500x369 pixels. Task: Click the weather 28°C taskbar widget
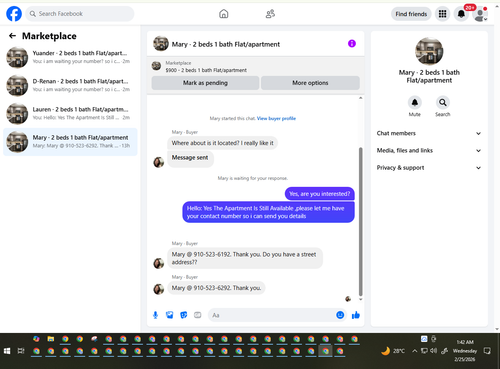(393, 351)
